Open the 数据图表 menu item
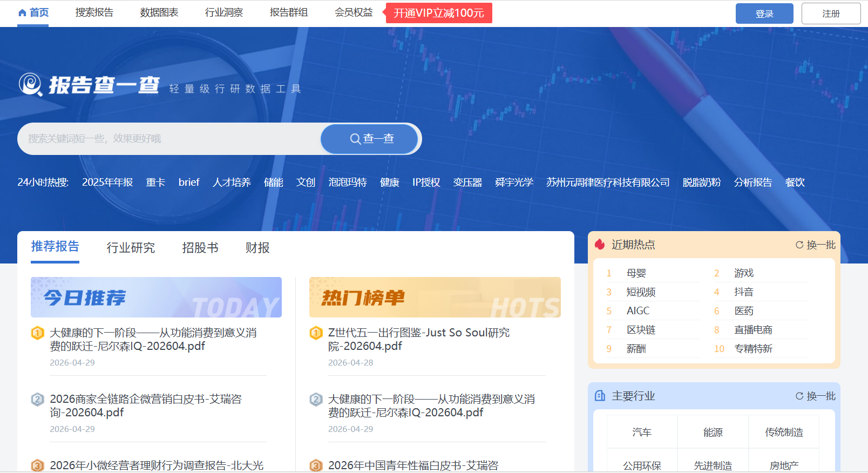 click(159, 12)
